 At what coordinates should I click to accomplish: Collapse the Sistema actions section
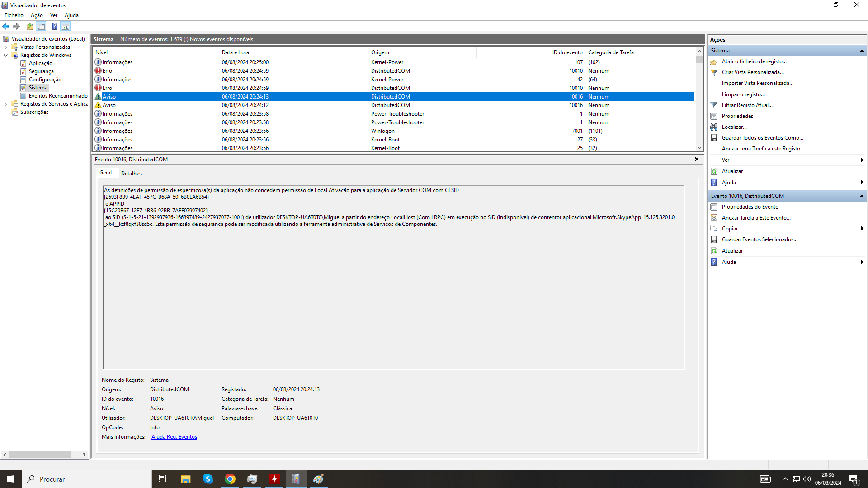[862, 51]
